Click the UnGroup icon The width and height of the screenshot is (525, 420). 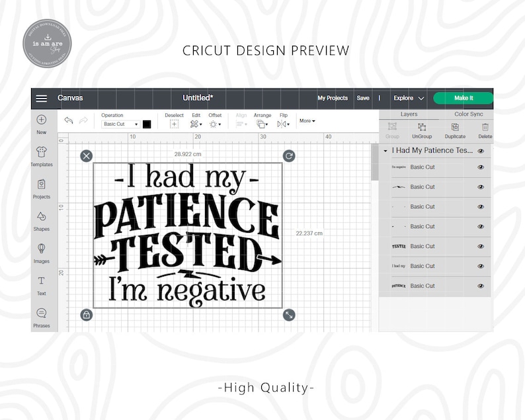[422, 127]
